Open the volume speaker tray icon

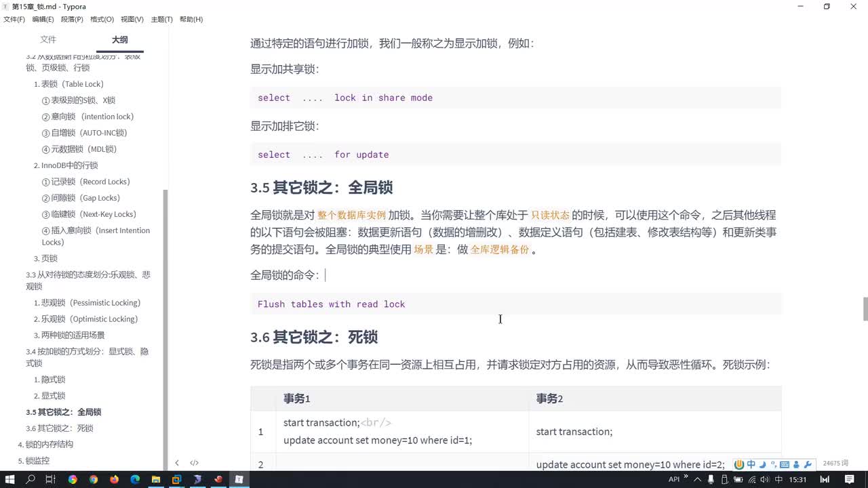[764, 479]
